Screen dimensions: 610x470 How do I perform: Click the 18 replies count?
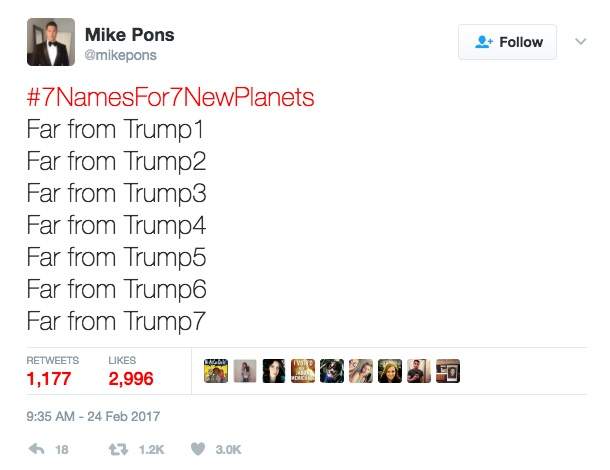[61, 450]
